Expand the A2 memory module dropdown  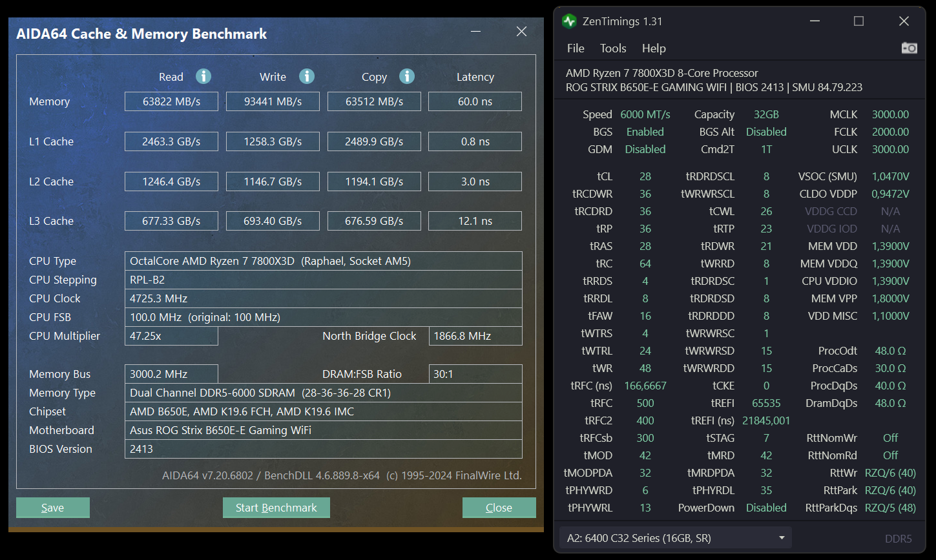coord(675,538)
